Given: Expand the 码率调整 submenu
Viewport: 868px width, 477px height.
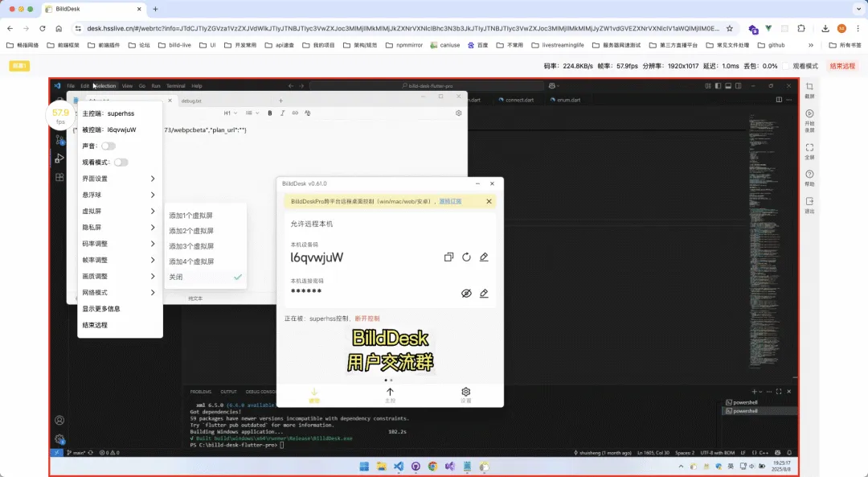Looking at the screenshot, I should tap(120, 244).
